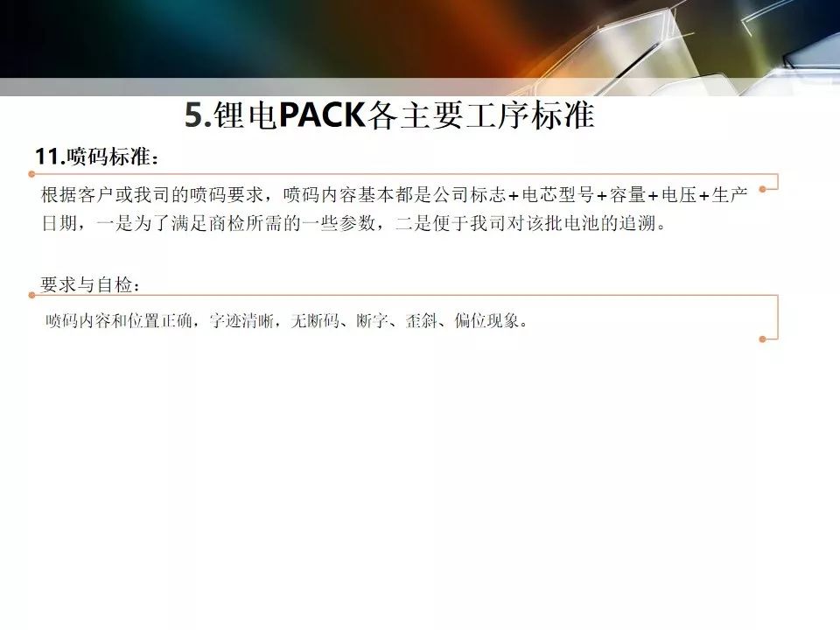Click the word PACK in the title
The height and width of the screenshot is (630, 840).
point(322,115)
